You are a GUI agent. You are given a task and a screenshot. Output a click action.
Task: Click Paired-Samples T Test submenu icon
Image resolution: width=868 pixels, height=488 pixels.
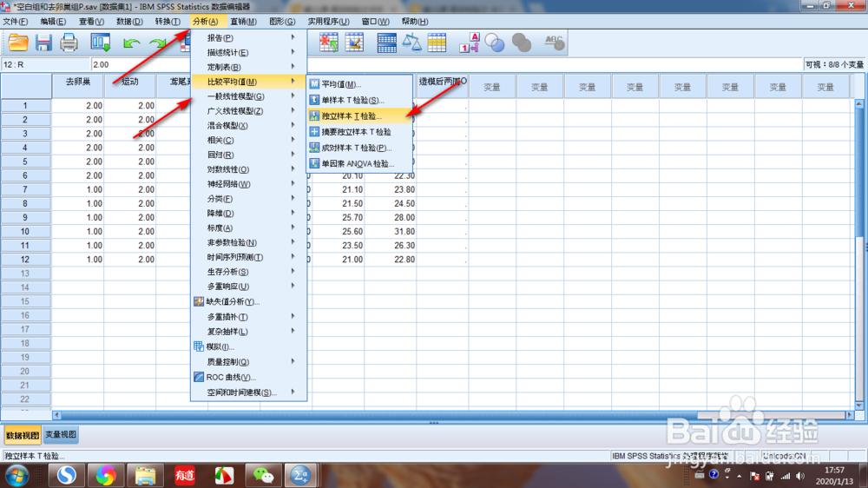coord(314,148)
